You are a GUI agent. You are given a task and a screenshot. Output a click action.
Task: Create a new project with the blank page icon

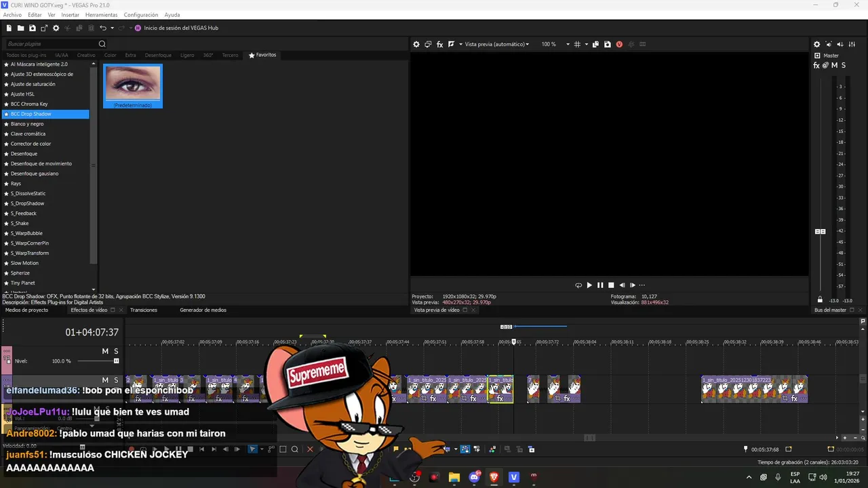point(9,28)
